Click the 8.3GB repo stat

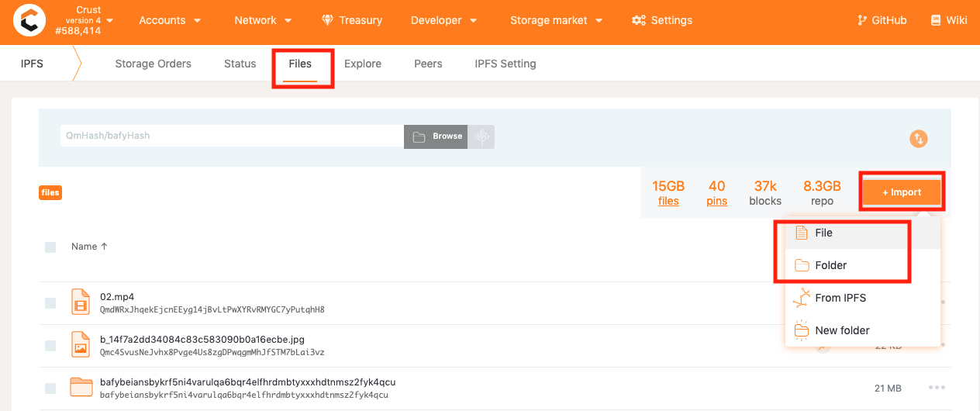[822, 193]
